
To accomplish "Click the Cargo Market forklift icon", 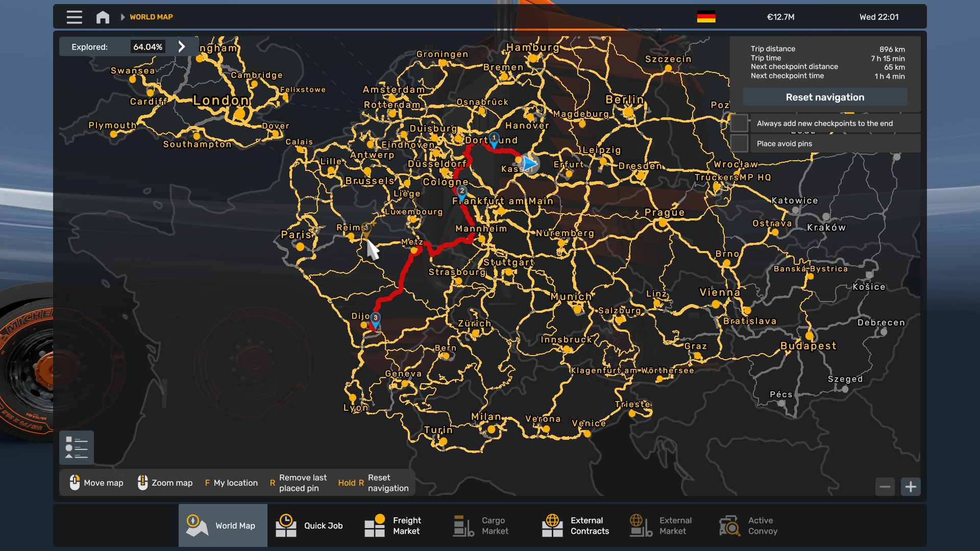I will point(463,525).
